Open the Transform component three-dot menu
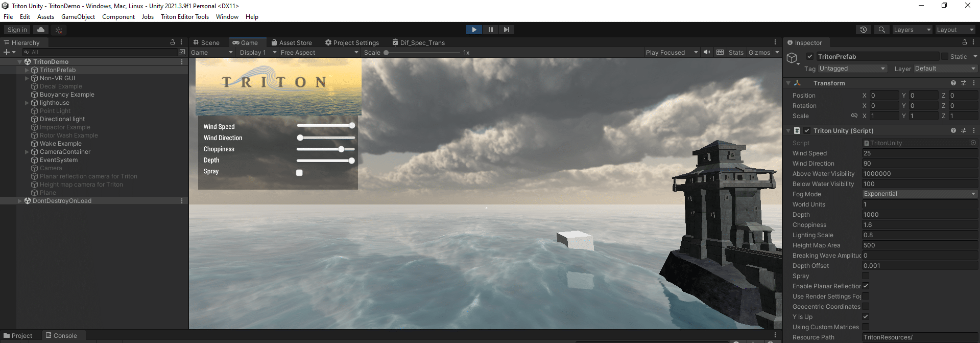This screenshot has height=343, width=980. tap(974, 83)
